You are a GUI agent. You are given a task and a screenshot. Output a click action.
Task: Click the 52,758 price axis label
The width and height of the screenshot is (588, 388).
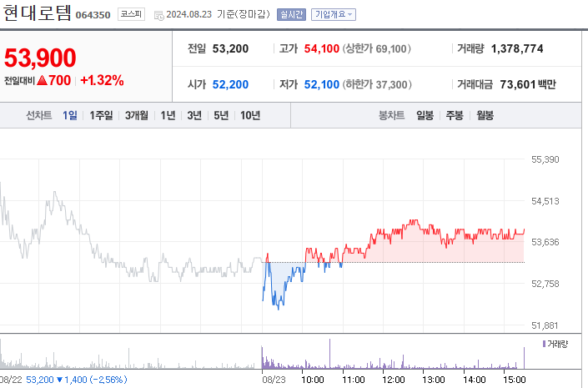tap(545, 284)
